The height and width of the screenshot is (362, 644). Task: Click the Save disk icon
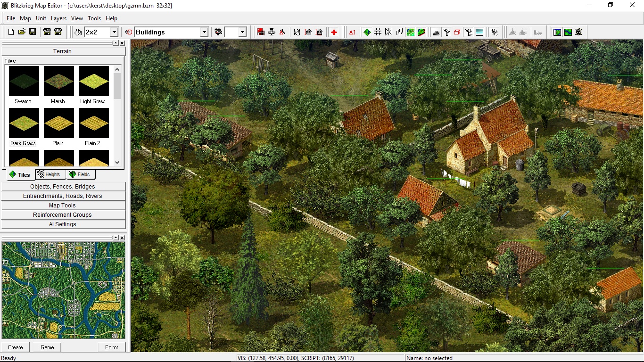pyautogui.click(x=33, y=32)
